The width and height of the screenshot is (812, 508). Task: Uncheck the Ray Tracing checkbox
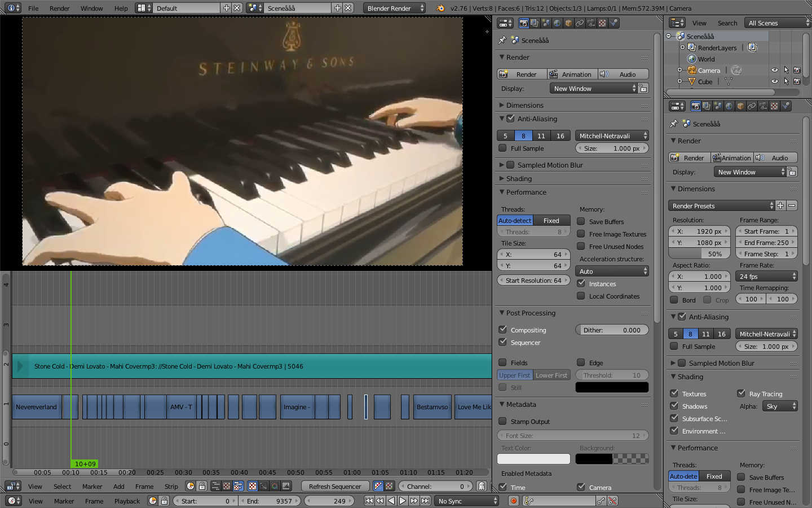pyautogui.click(x=741, y=393)
